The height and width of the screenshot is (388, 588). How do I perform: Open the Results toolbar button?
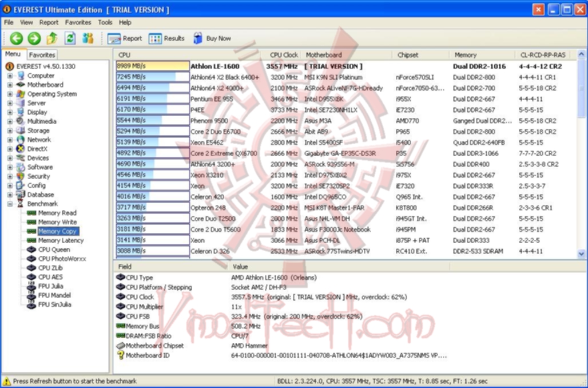166,38
